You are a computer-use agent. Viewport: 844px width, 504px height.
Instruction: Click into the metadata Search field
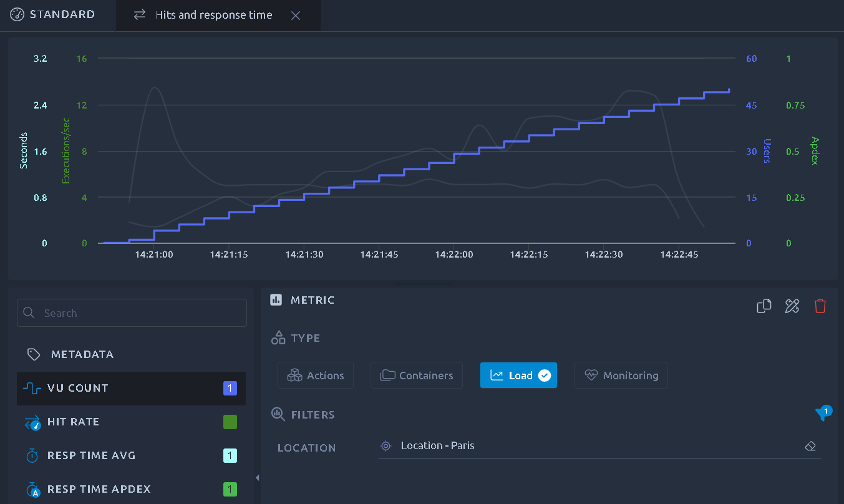(x=132, y=313)
